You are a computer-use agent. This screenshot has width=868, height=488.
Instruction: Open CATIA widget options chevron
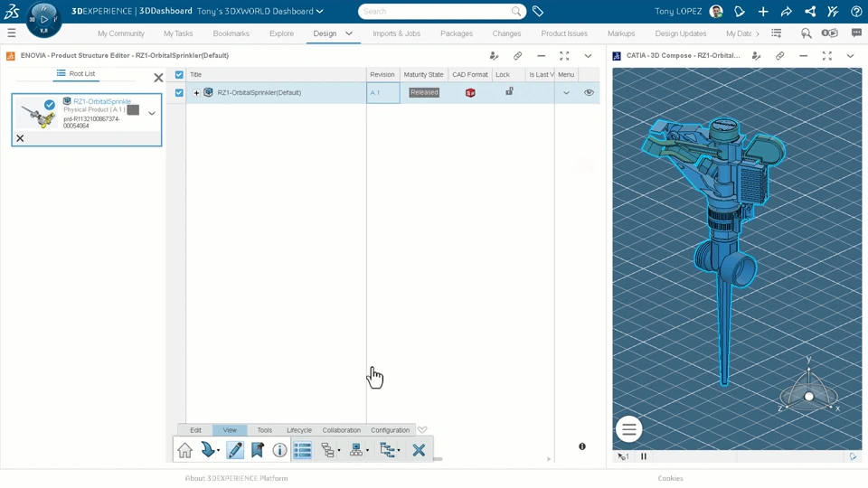click(x=850, y=55)
